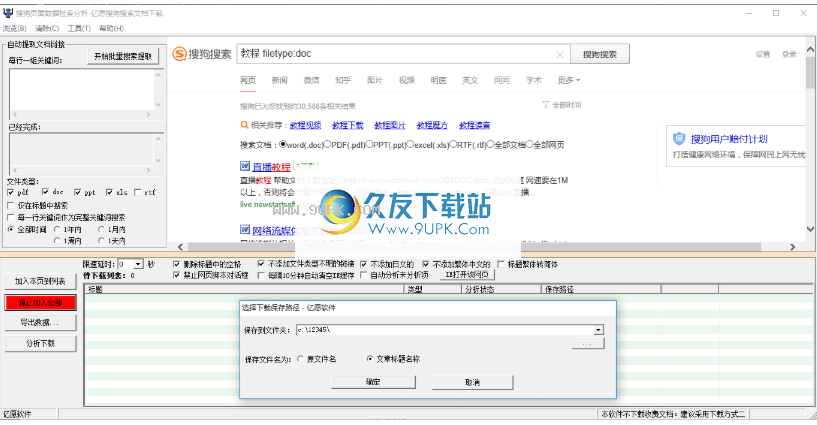Screen dimensions: 817x425
Task: Select 文章标题名称 radio in save dialog
Action: pyautogui.click(x=370, y=359)
